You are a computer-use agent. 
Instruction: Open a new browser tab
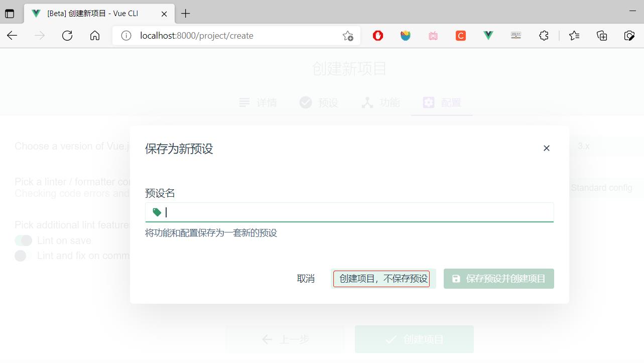pos(186,14)
